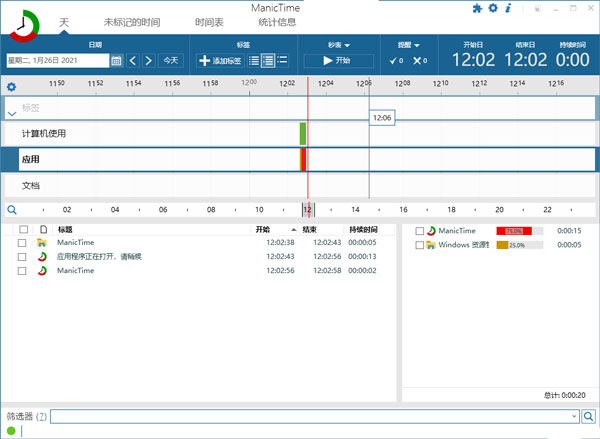Image resolution: width=600 pixels, height=439 pixels.
Task: Tick checkbox for Windows 资源管理器 summary entry
Action: pyautogui.click(x=420, y=245)
